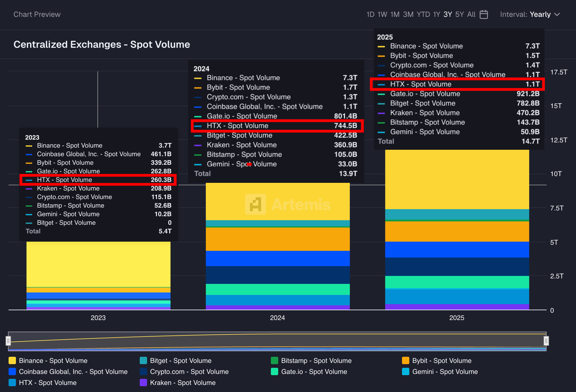Click the Gate.io mint legend icon
The height and width of the screenshot is (392, 576).
275,371
